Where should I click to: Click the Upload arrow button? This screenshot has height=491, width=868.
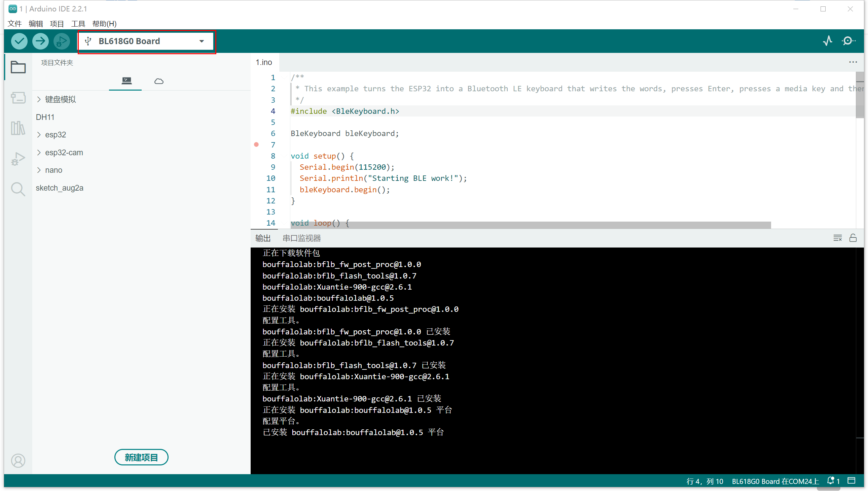pyautogui.click(x=40, y=41)
